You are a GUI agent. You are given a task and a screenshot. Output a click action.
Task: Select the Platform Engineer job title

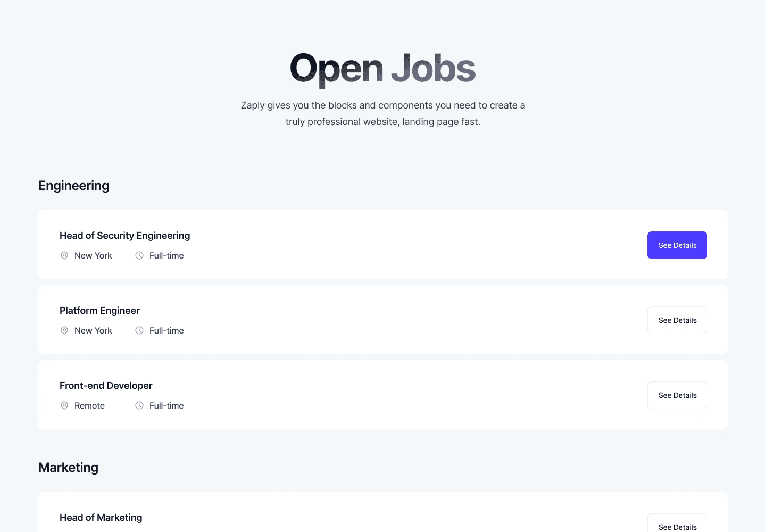click(99, 311)
